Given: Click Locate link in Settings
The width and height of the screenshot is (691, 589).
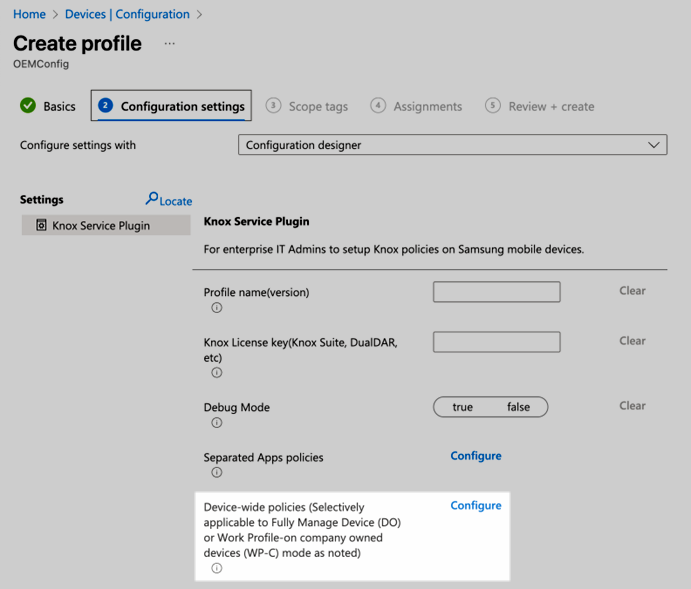Looking at the screenshot, I should pos(169,200).
